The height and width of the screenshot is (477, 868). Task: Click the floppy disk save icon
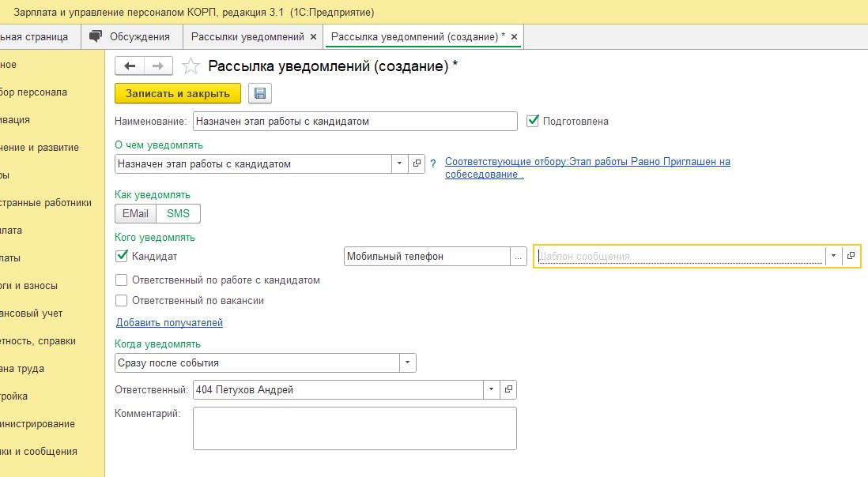click(260, 94)
